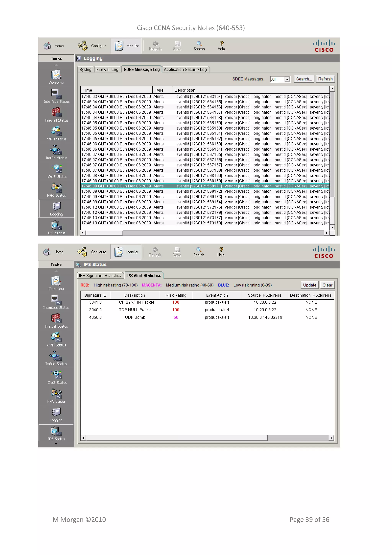Click source address 10.20.0.145:32219
The height and width of the screenshot is (555, 392).
(265, 317)
